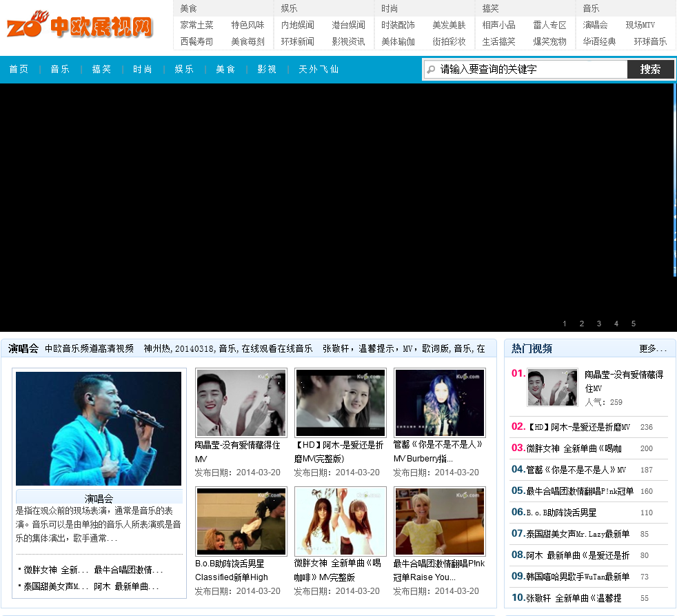Go to 爆笑宠物 category link
This screenshot has height=616, width=677.
[x=549, y=41]
